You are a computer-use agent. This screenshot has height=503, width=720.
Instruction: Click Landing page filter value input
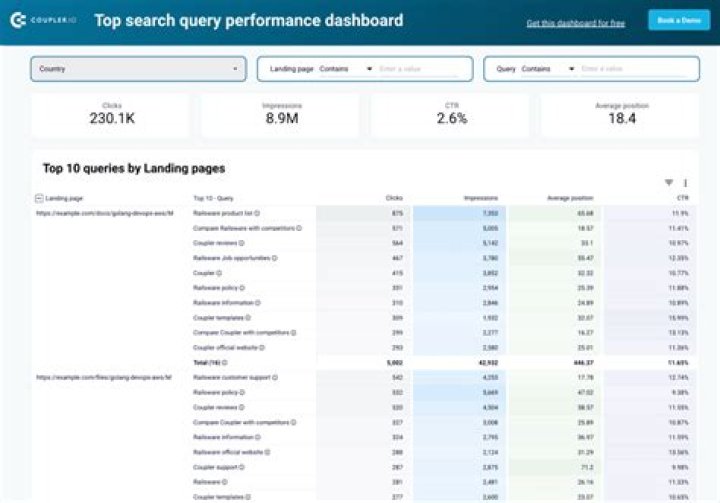(420, 69)
